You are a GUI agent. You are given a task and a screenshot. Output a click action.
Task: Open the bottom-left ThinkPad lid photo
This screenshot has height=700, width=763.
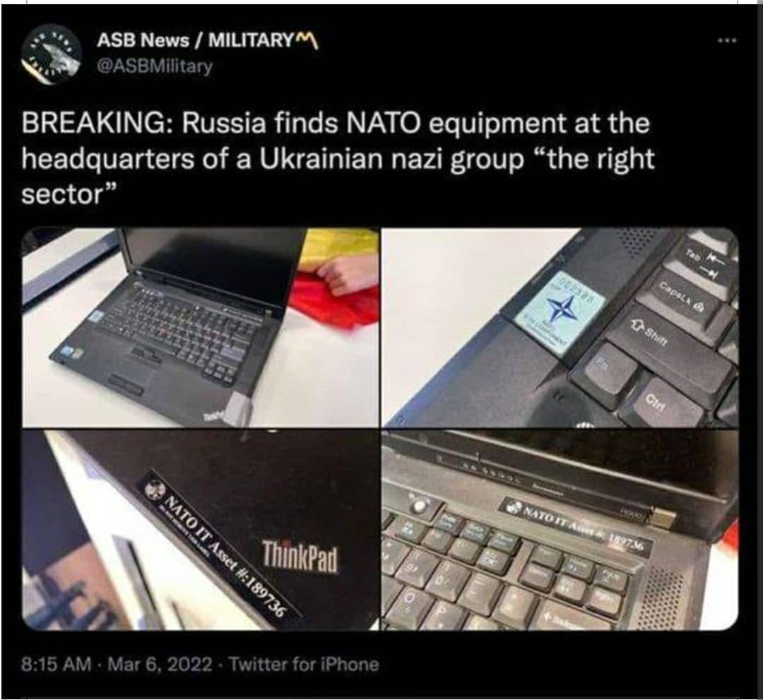[200, 530]
